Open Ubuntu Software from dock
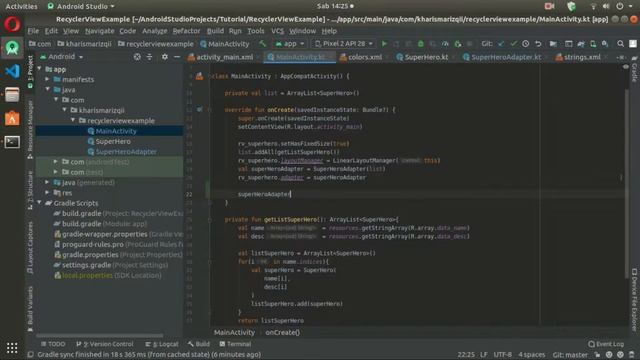The height and width of the screenshot is (360, 640). 12,118
